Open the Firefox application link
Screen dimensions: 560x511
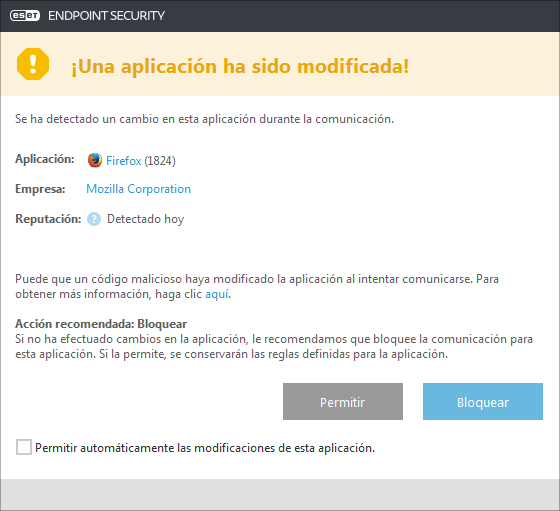point(124,161)
